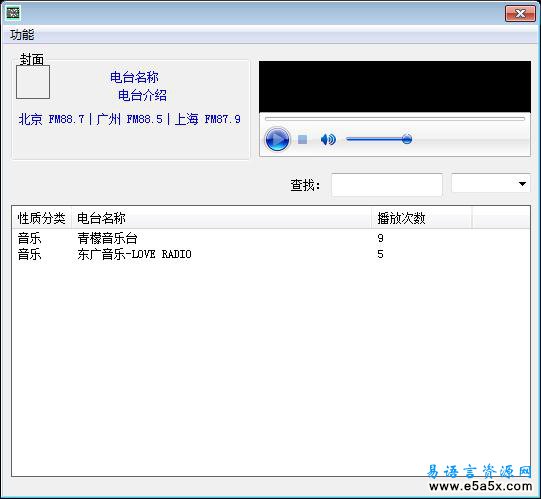Viewport: 541px width, 499px height.
Task: Adjust the volume slider knob
Action: pyautogui.click(x=407, y=139)
